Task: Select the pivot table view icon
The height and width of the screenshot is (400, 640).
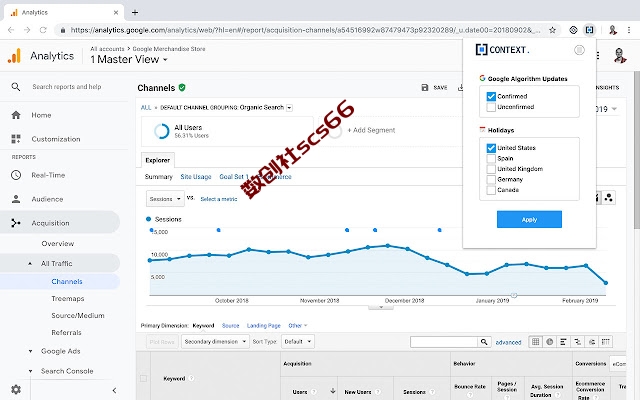Action: click(x=606, y=342)
